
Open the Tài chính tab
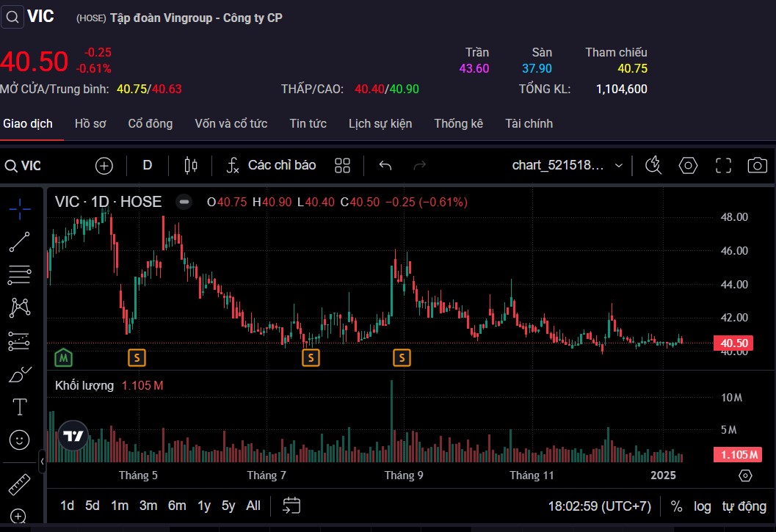tap(529, 124)
